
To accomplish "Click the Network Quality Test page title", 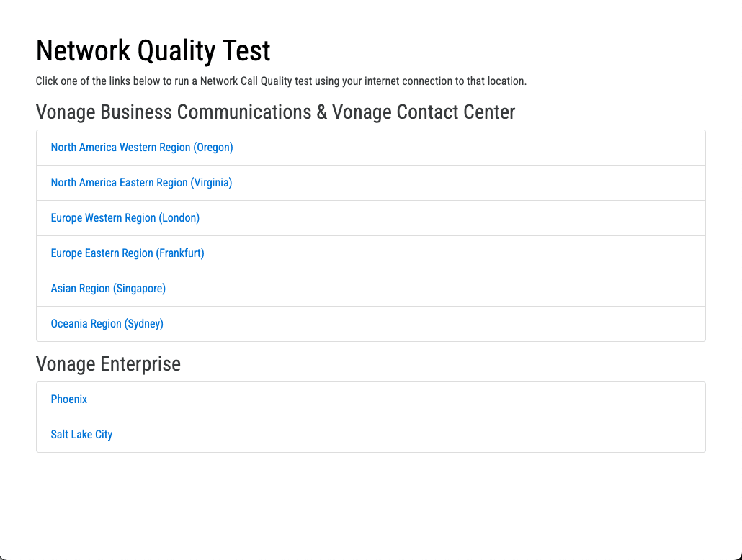I will 153,50.
